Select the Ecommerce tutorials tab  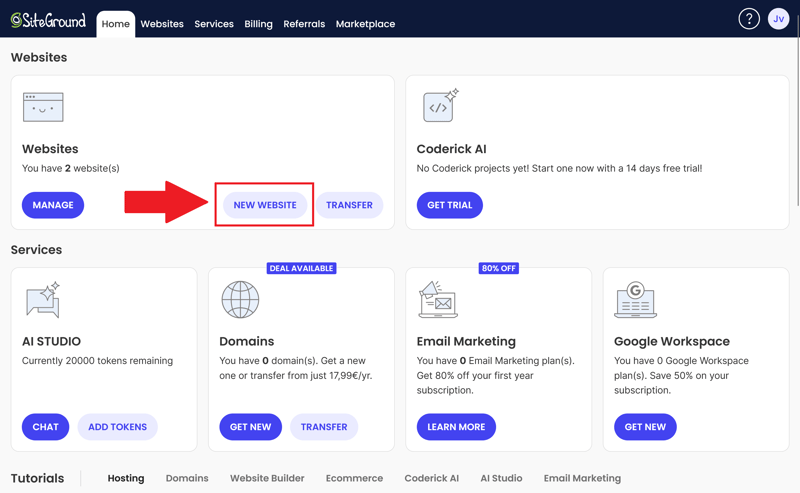[x=355, y=478]
